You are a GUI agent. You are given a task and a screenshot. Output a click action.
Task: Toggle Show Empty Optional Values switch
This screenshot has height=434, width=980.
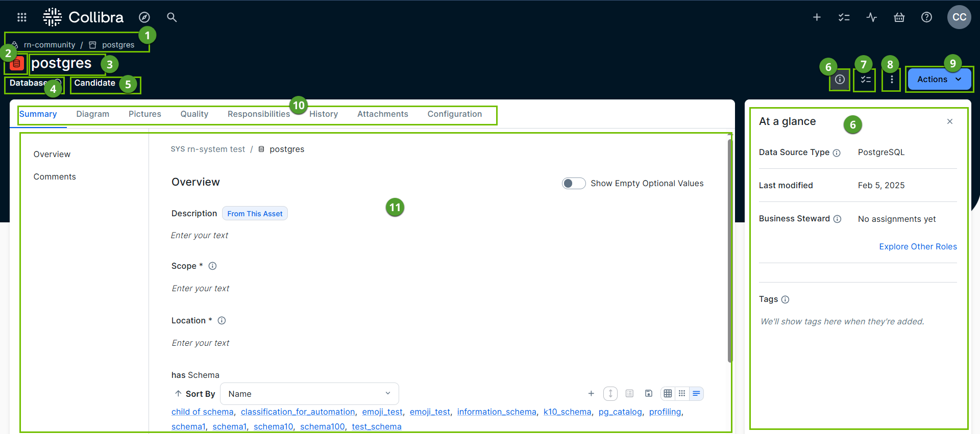click(x=573, y=183)
